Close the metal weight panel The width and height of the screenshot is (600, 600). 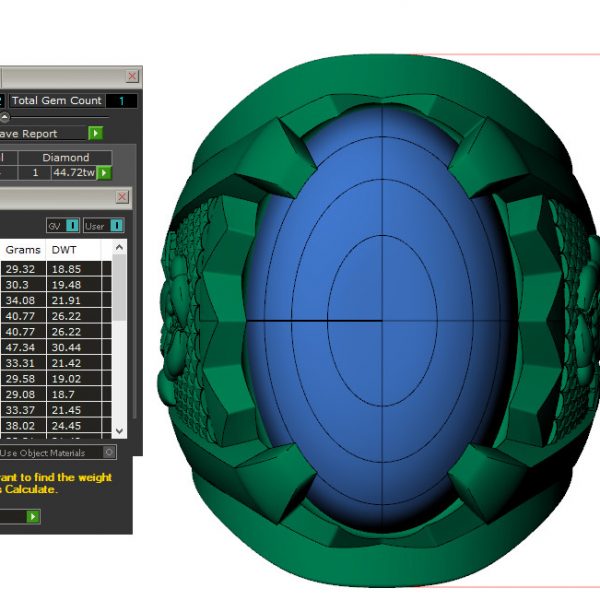[x=122, y=198]
